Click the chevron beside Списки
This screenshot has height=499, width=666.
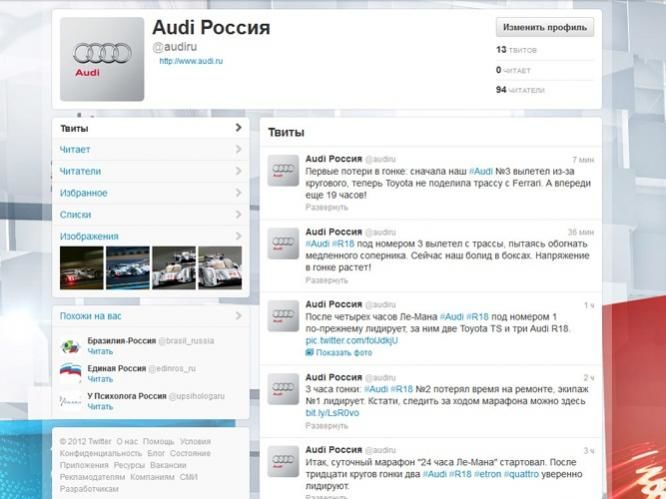tap(238, 214)
